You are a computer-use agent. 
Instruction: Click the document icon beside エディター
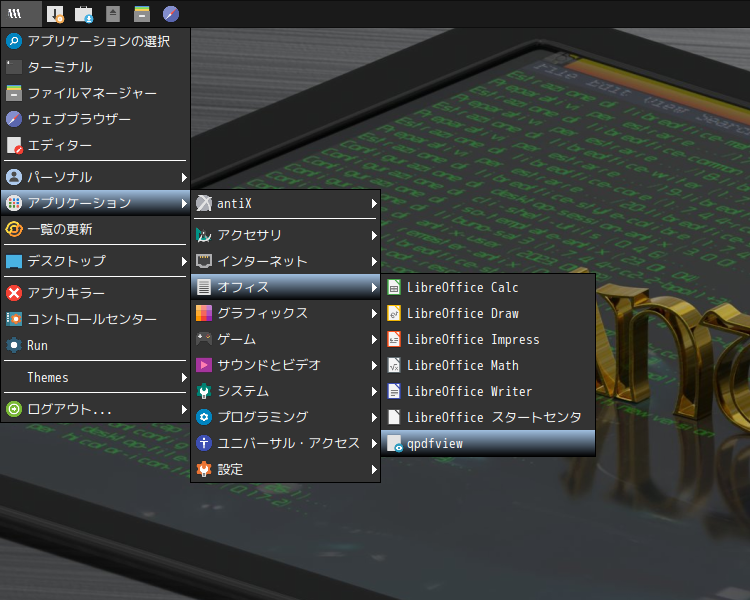coord(14,145)
